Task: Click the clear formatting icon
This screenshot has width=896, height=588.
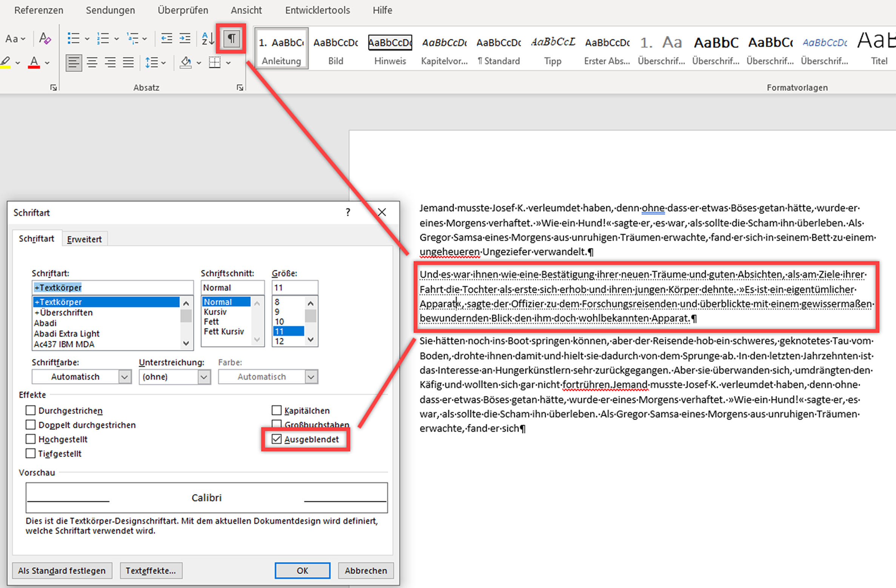Action: [x=45, y=38]
